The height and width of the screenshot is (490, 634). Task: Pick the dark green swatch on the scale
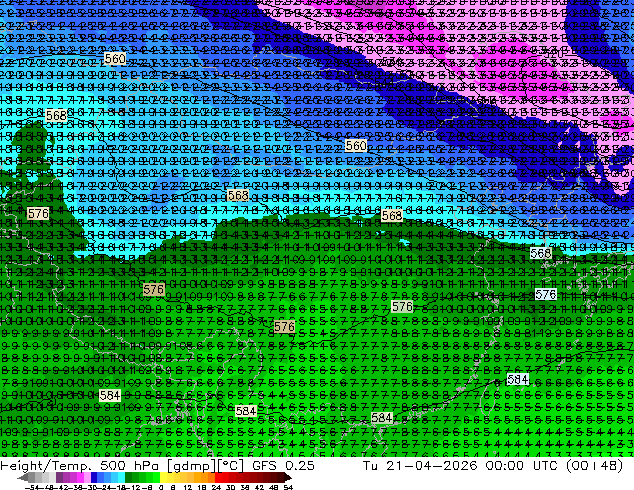coord(128,478)
